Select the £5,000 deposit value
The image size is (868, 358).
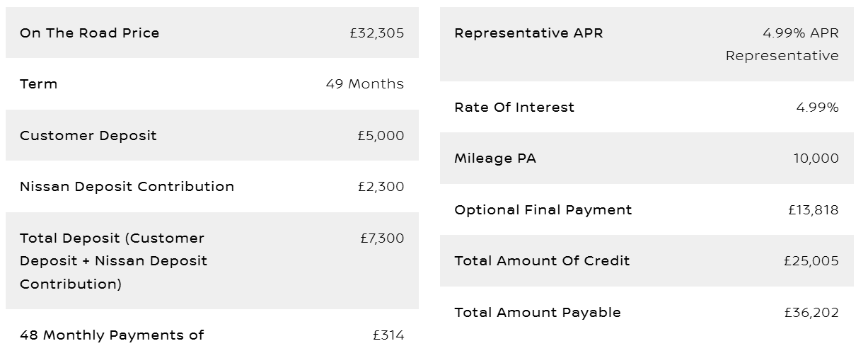pos(381,135)
